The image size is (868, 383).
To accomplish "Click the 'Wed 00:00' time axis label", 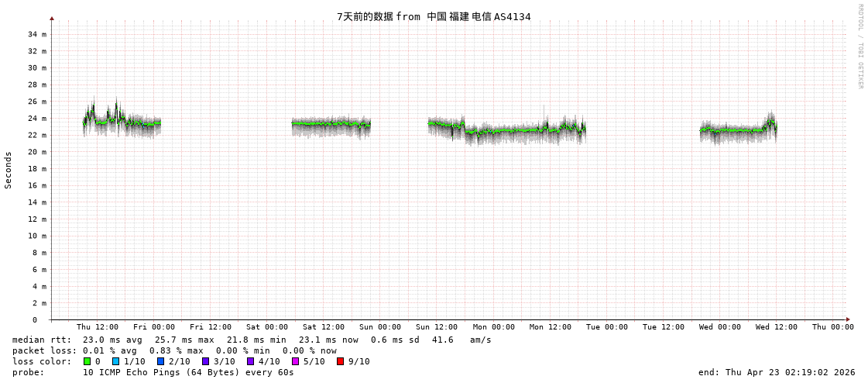I will coord(719,327).
